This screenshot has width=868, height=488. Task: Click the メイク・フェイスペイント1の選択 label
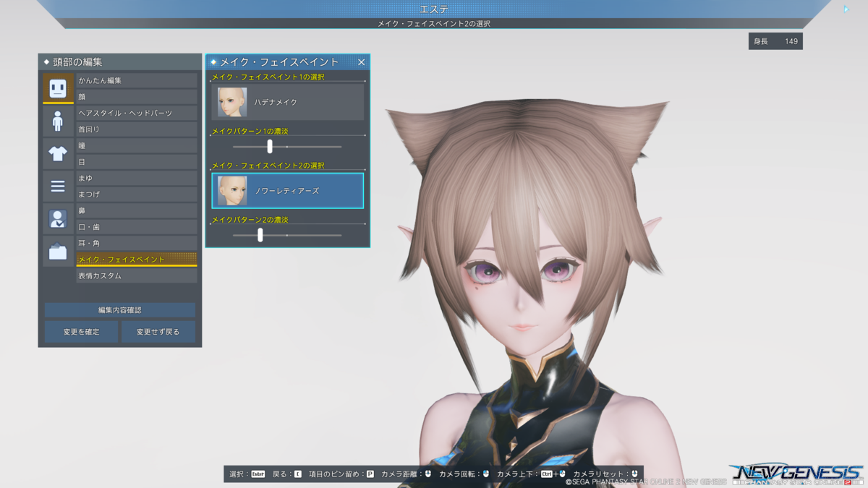268,77
